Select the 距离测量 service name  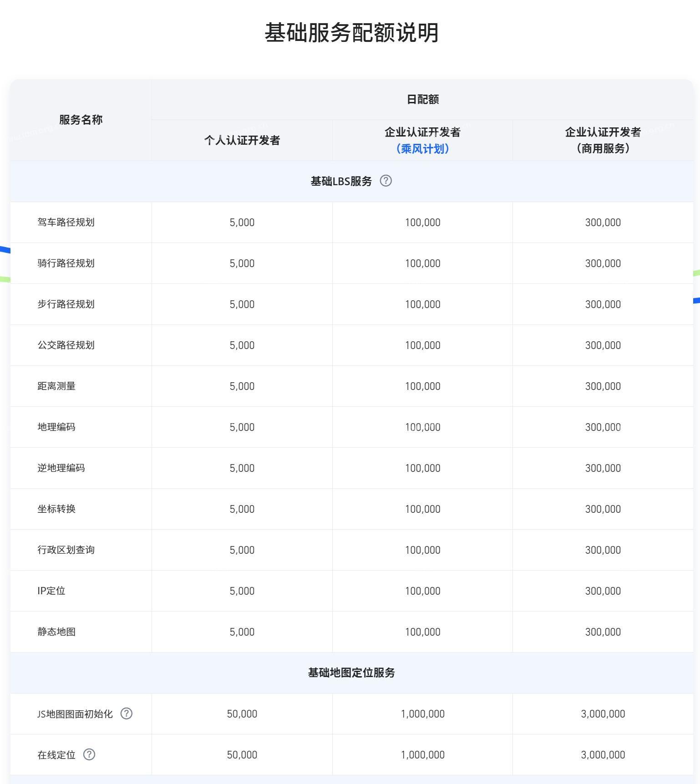click(56, 386)
